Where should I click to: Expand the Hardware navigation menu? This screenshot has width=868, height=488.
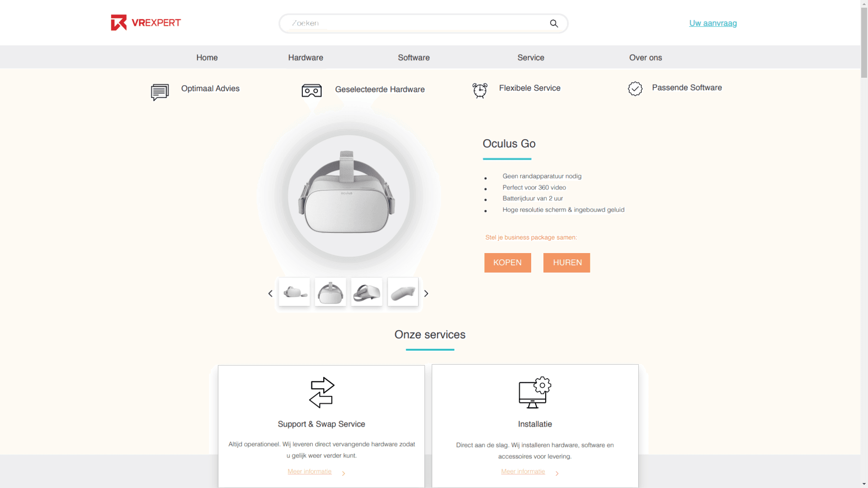(x=305, y=57)
